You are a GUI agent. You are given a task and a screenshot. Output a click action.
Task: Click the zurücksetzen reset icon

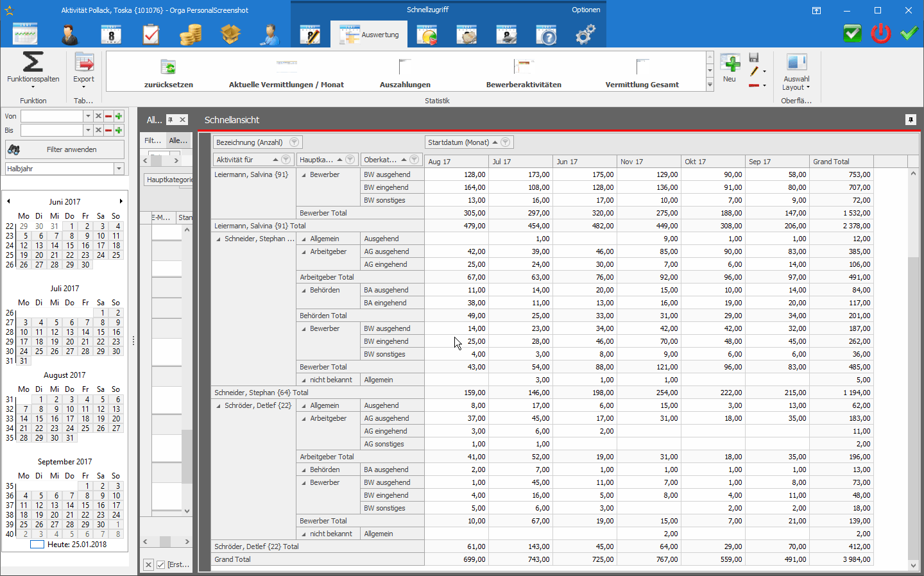pyautogui.click(x=168, y=67)
